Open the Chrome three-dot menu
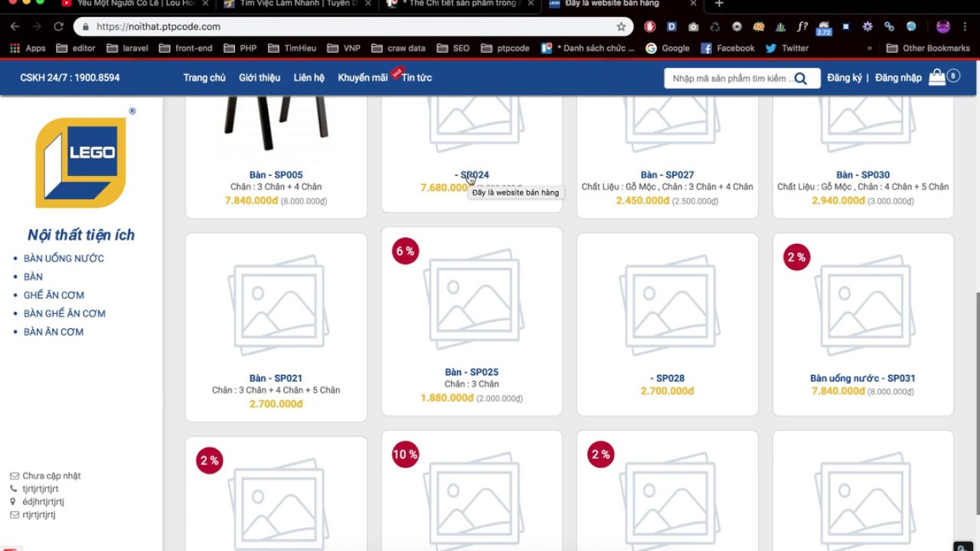This screenshot has width=980, height=551. point(966,27)
